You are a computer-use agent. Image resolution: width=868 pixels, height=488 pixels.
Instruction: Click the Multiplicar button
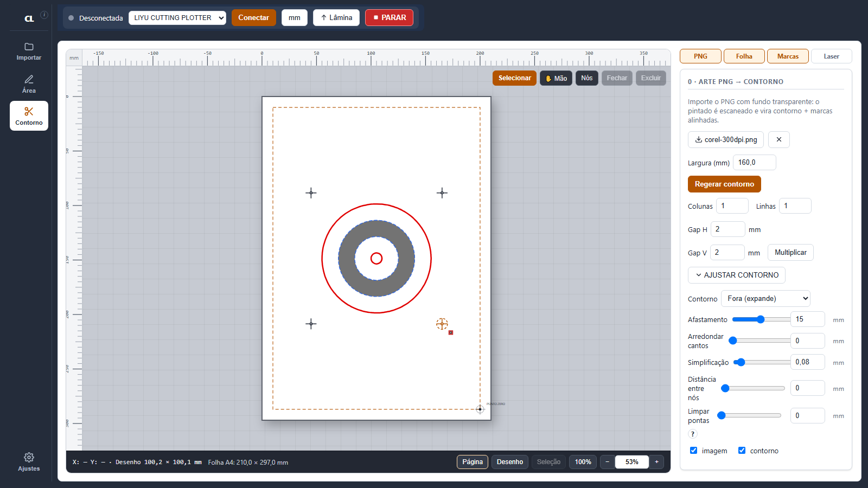[x=790, y=253]
